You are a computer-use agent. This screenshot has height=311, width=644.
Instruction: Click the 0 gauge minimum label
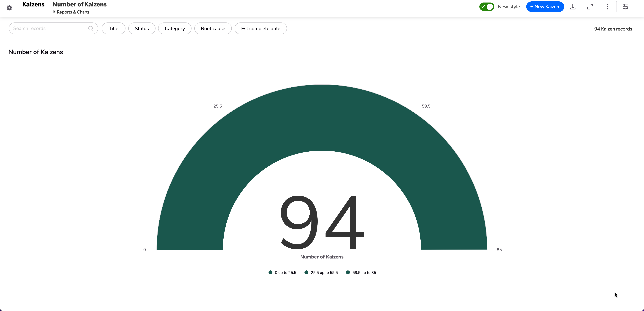(x=144, y=250)
